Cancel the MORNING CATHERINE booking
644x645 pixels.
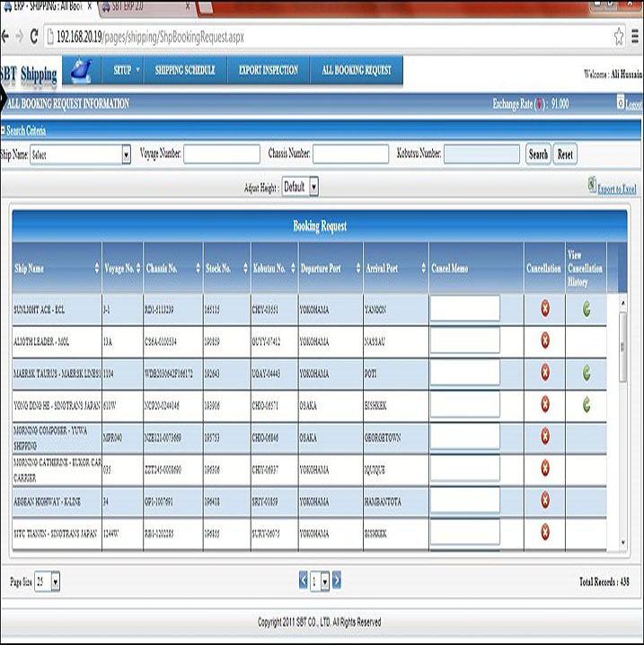tap(545, 468)
